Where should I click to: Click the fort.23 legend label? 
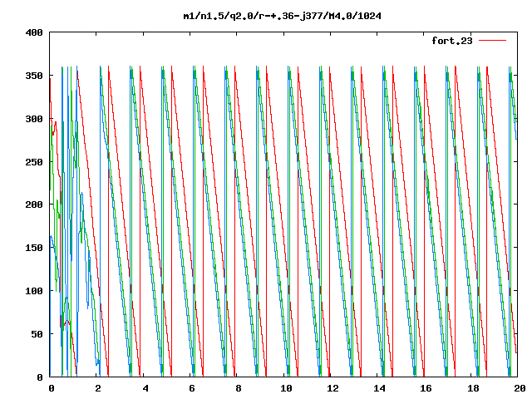click(452, 41)
